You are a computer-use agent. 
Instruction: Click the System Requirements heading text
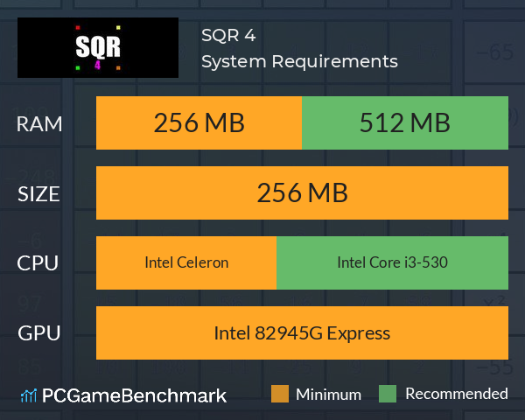tap(299, 61)
